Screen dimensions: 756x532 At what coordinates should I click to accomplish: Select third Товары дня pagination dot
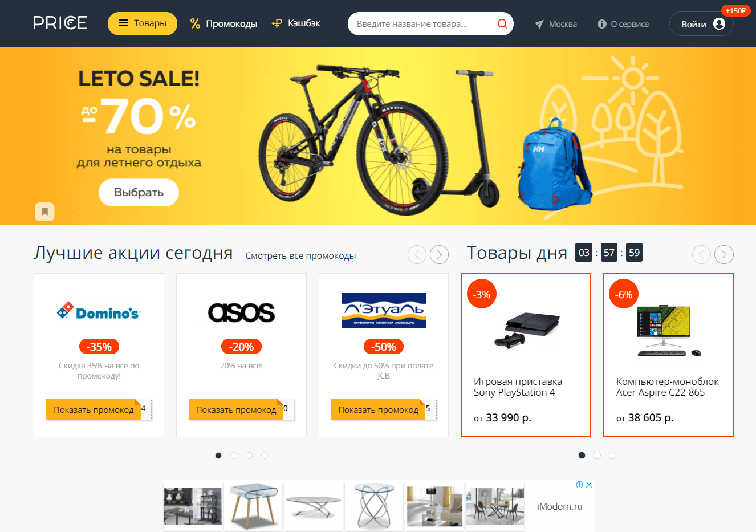pyautogui.click(x=612, y=456)
